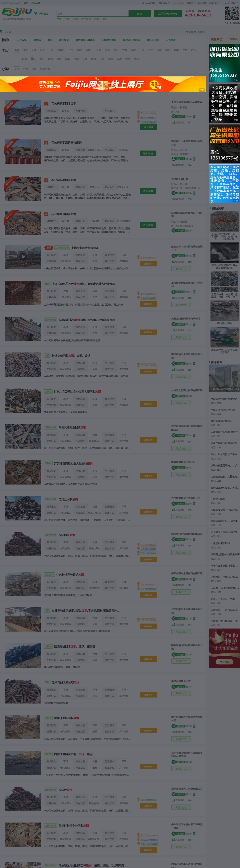Switch to 资产处置 tab under the search box

pyautogui.click(x=86, y=19)
